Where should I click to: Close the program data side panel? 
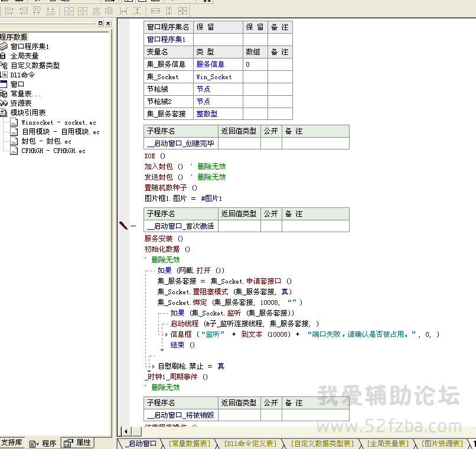click(x=108, y=23)
